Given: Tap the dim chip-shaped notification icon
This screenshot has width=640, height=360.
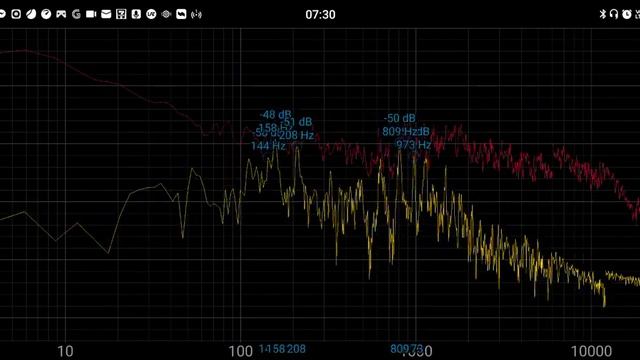Looking at the screenshot, I should [166, 14].
